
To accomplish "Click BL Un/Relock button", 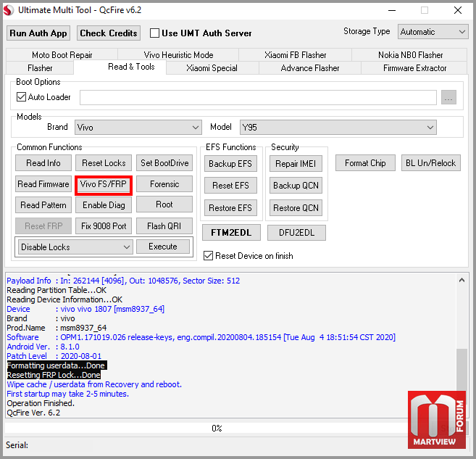I will click(x=431, y=163).
